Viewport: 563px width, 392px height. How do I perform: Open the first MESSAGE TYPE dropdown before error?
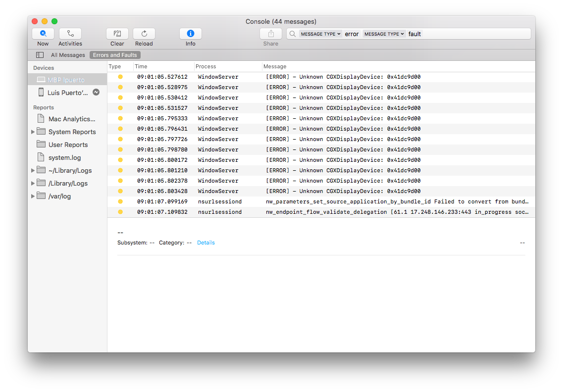[321, 34]
